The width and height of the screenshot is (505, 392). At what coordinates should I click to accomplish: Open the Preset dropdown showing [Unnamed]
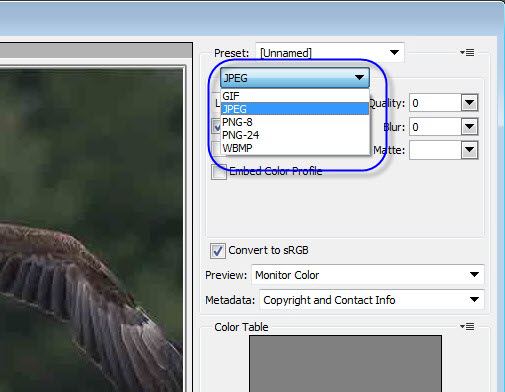point(330,52)
